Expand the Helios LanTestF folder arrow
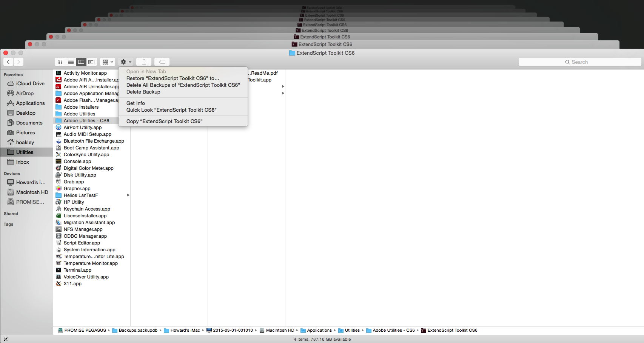The width and height of the screenshot is (644, 343). (x=128, y=195)
